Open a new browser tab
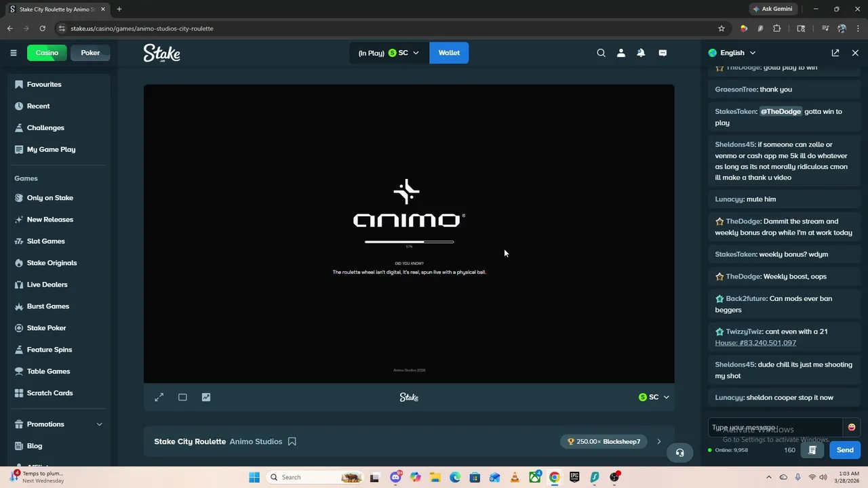The width and height of the screenshot is (868, 488). (119, 9)
